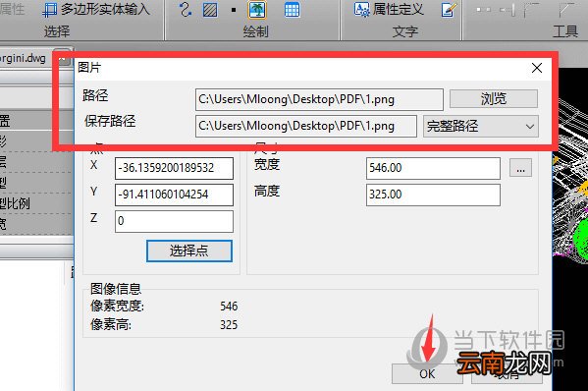Confirm the image dialog with OK
The image size is (588, 391).
coord(427,373)
